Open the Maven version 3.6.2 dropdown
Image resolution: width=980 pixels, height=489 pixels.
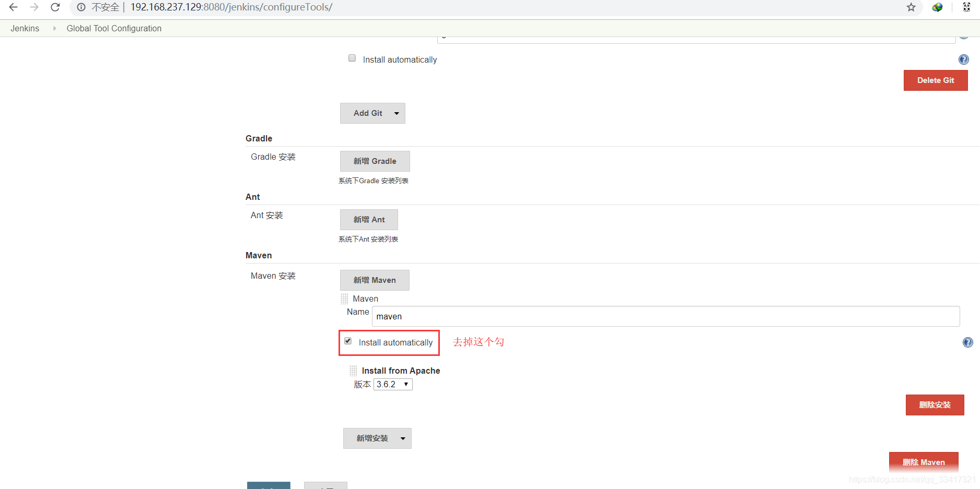(393, 385)
